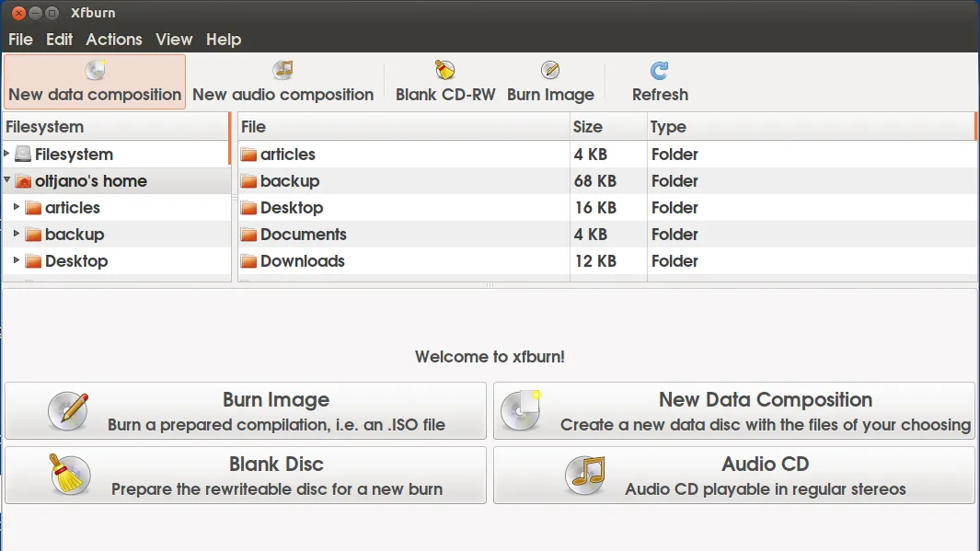The height and width of the screenshot is (551, 980).
Task: Click the Blank Disc welcome button
Action: (246, 476)
